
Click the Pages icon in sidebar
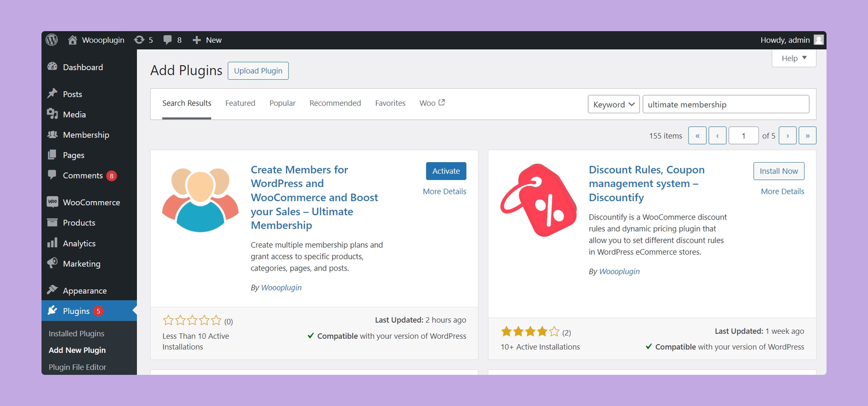[x=53, y=154]
